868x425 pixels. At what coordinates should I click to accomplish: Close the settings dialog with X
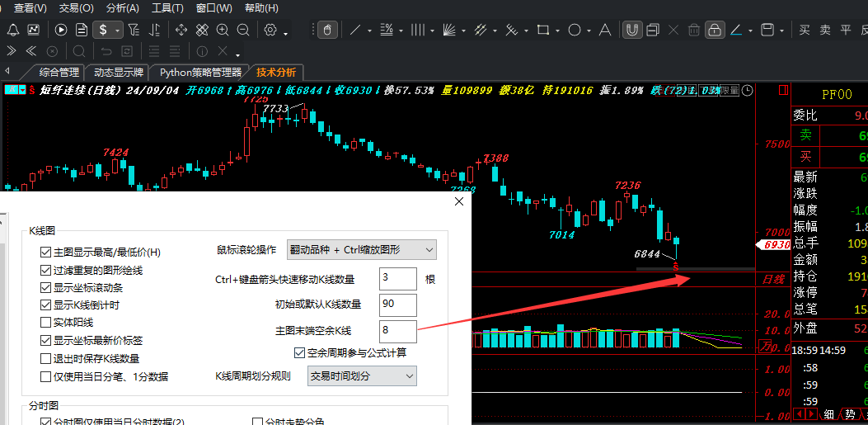click(x=459, y=201)
